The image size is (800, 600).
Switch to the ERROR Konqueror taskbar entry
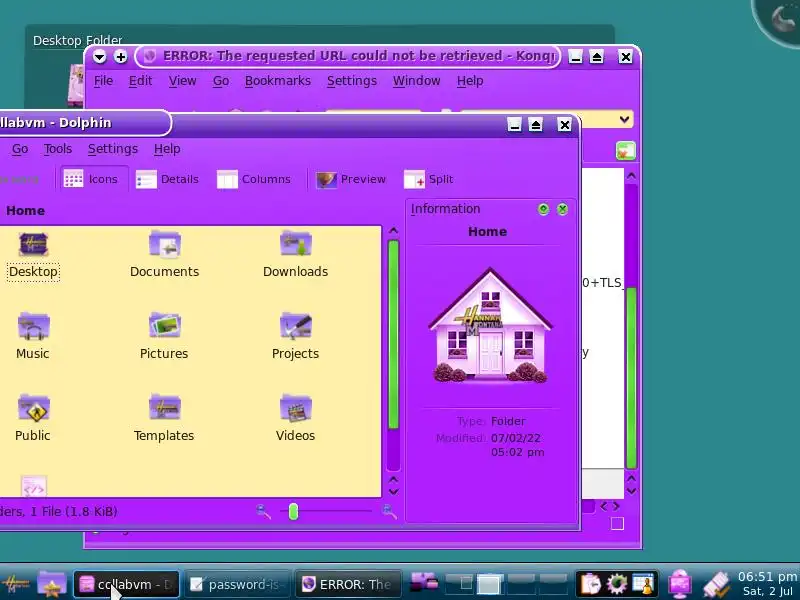[x=348, y=584]
